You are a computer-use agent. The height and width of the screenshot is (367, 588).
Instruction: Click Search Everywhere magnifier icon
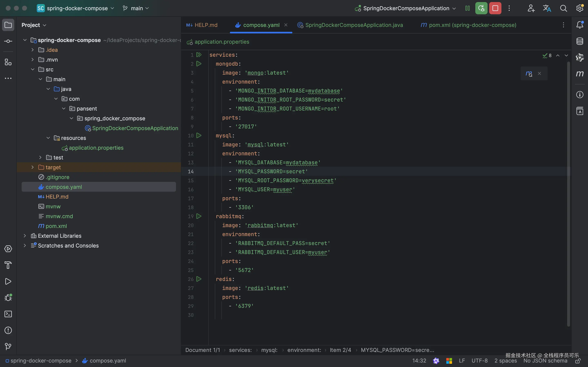tap(563, 8)
